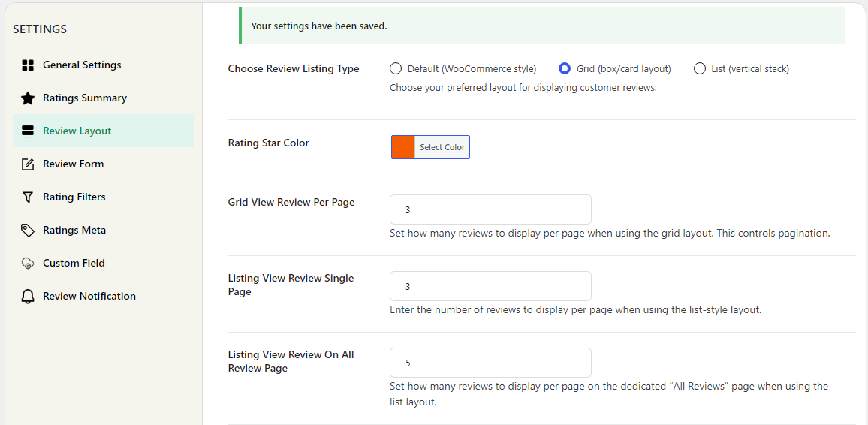Click the Ratings Meta tag icon
The image size is (868, 425).
(x=28, y=231)
